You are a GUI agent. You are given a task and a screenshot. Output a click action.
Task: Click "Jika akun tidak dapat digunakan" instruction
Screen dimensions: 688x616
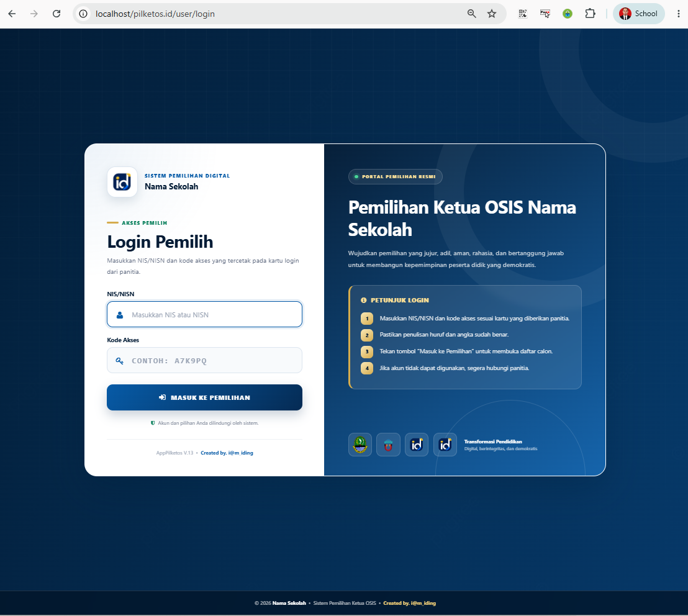click(x=454, y=368)
